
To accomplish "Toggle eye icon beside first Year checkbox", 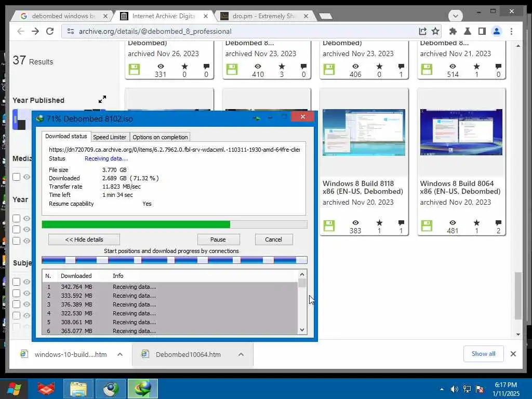I will point(27,218).
